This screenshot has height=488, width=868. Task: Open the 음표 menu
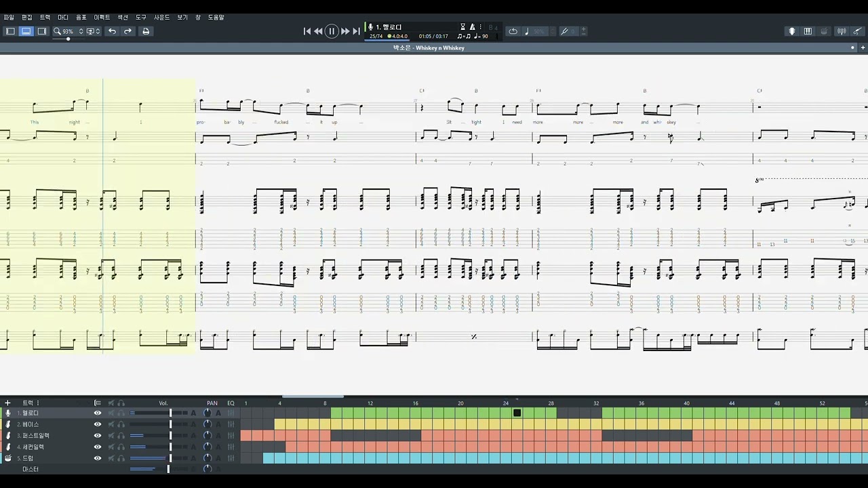tap(81, 18)
